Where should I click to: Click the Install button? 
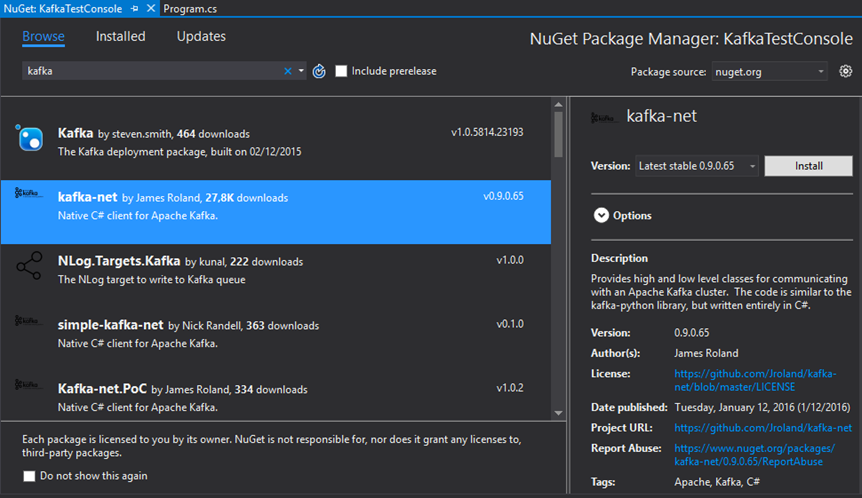[x=809, y=166]
